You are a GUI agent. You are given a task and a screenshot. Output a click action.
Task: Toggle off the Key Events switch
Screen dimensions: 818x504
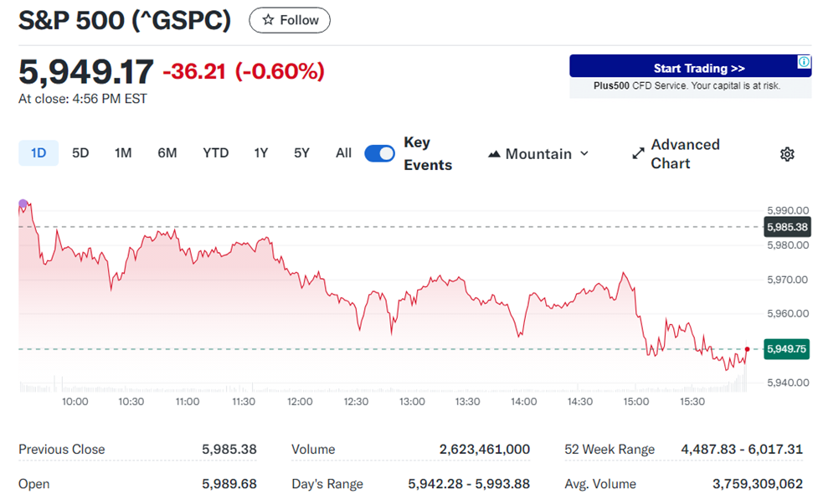click(x=378, y=153)
